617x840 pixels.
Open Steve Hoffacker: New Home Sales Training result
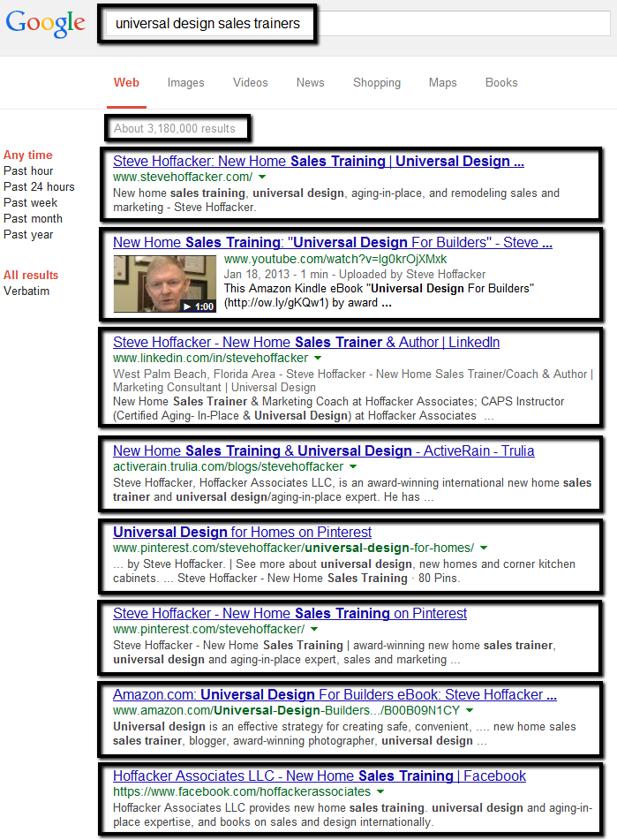[x=319, y=162]
